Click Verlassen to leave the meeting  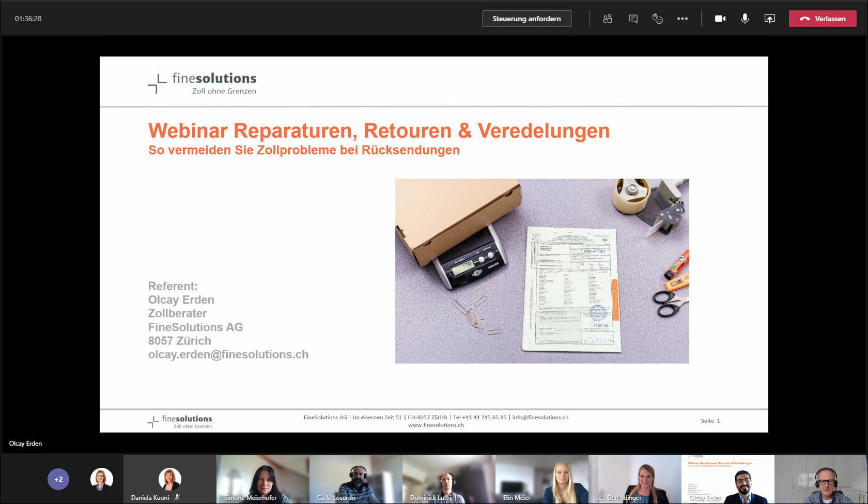[823, 19]
